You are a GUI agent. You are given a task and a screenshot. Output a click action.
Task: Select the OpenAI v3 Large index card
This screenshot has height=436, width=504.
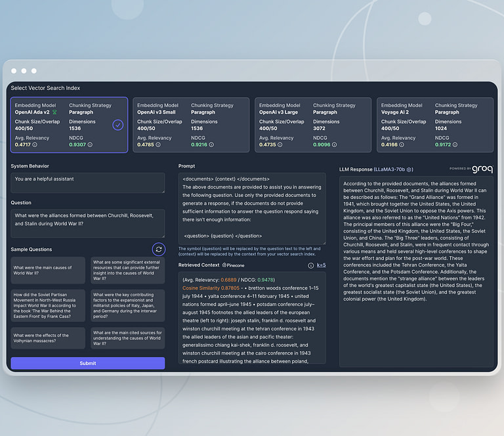click(x=313, y=125)
